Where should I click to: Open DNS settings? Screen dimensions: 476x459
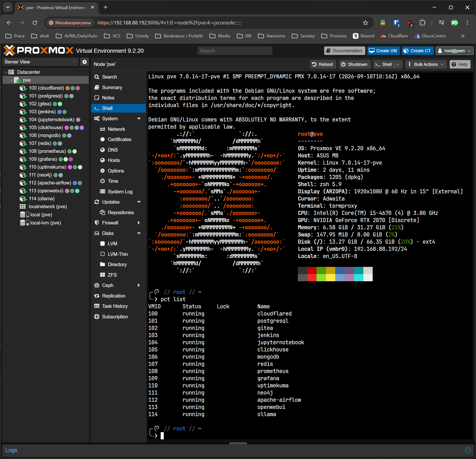[118, 150]
